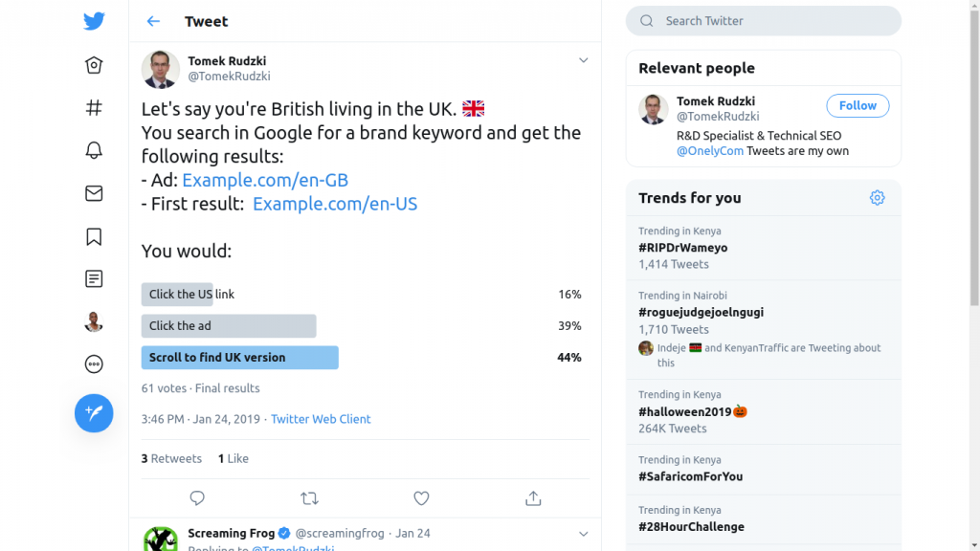The image size is (980, 551).
Task: Open Bookmarks in the sidebar
Action: point(94,236)
